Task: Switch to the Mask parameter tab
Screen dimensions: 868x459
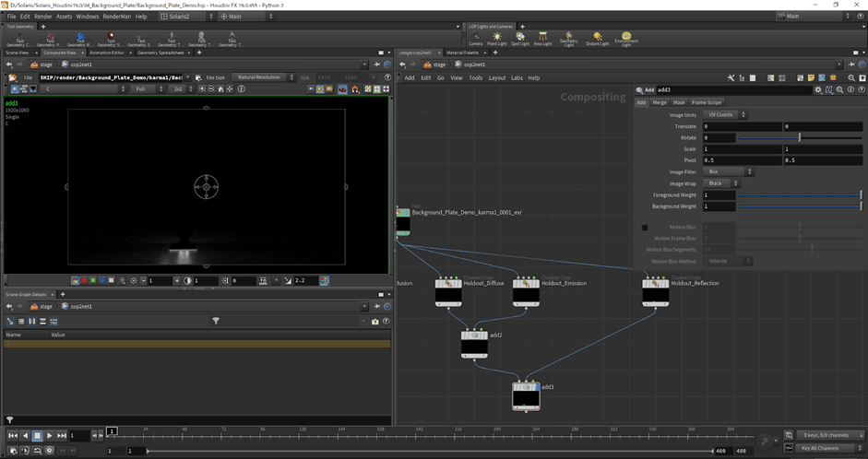Action: pos(679,102)
